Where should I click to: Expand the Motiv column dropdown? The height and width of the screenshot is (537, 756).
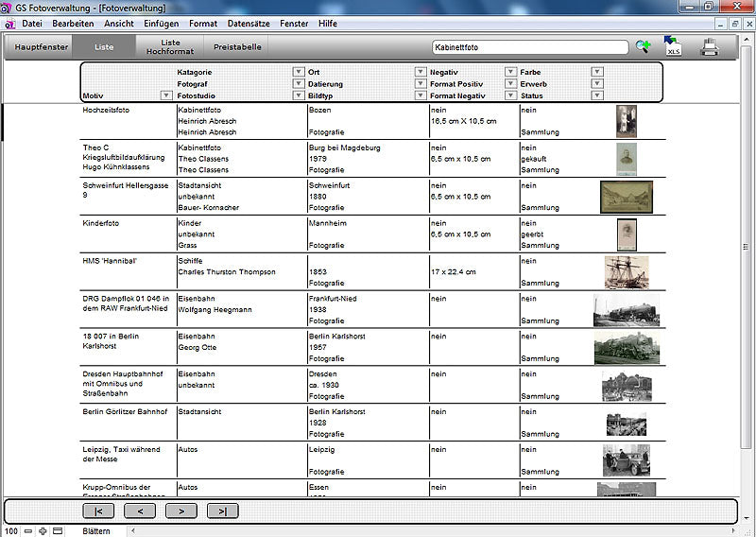click(x=166, y=95)
